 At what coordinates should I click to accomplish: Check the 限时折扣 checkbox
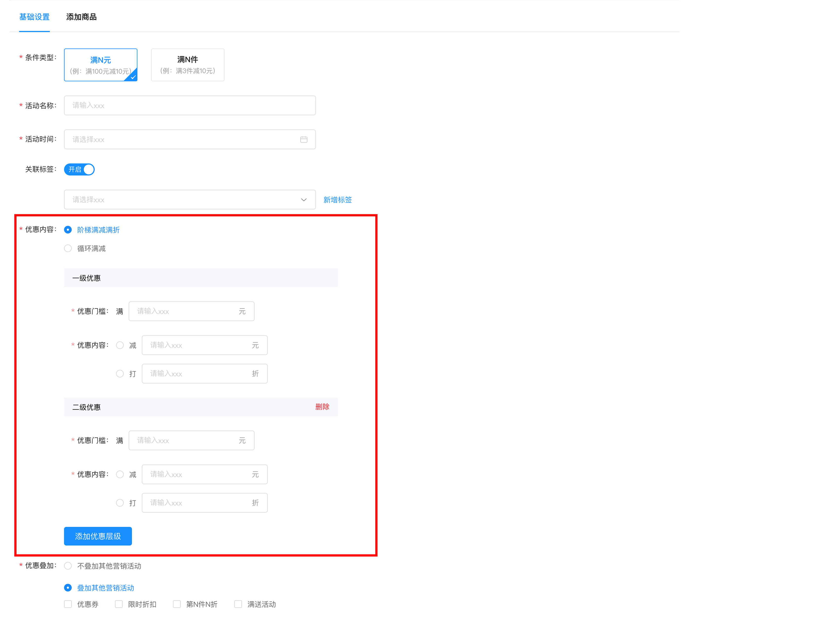119,604
